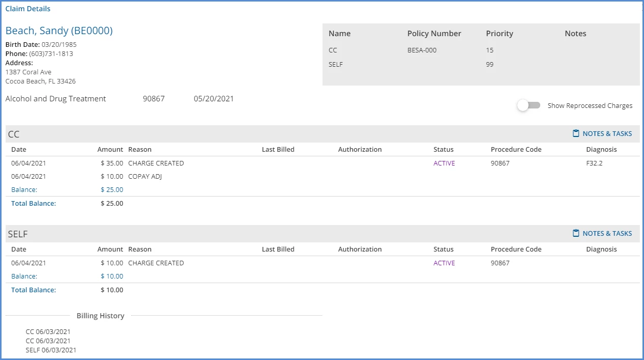Click procedure code 90867 in CC row
Screen dimensions: 644x360
pos(500,163)
